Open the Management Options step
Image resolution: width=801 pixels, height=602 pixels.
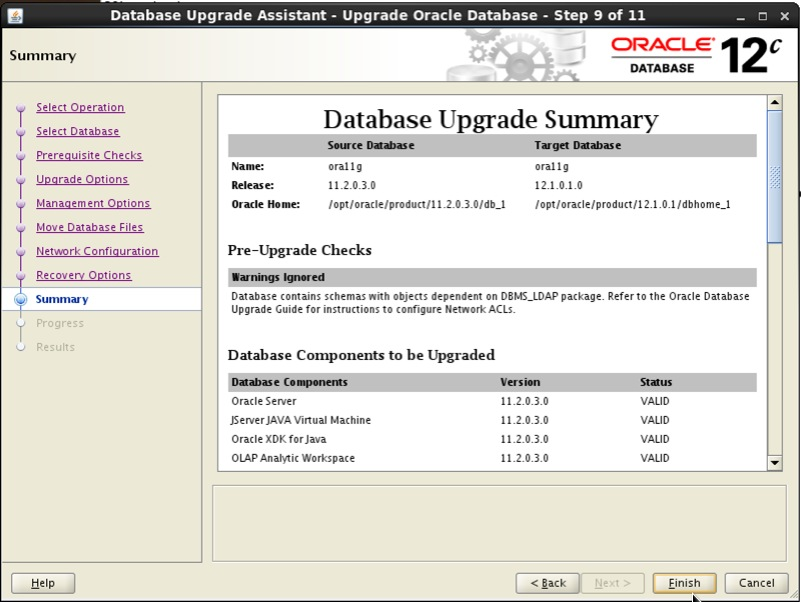tap(93, 203)
